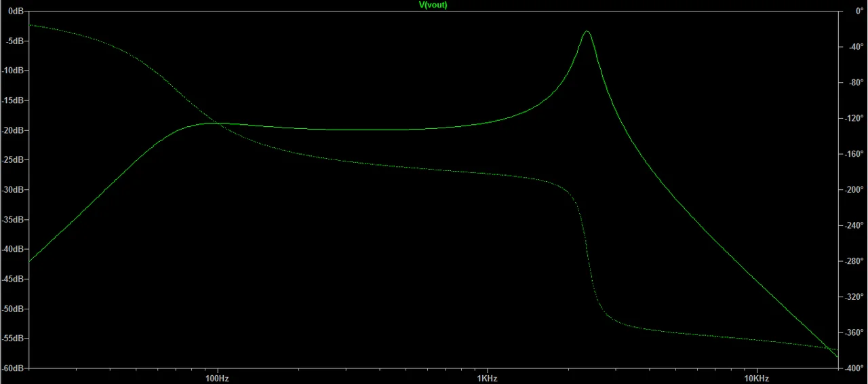
Task: Click the -55dB label on left axis
Action: coord(13,339)
